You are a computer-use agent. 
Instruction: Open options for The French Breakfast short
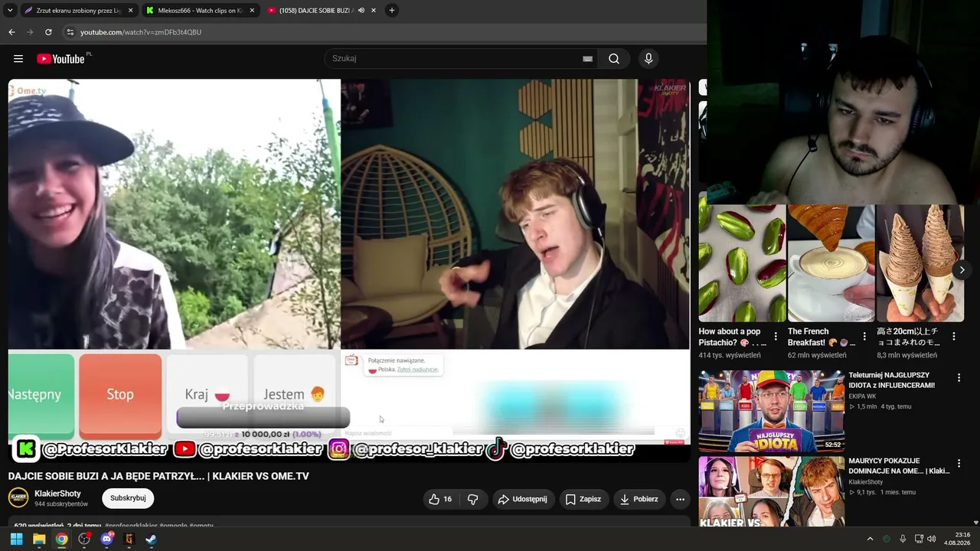[864, 336]
